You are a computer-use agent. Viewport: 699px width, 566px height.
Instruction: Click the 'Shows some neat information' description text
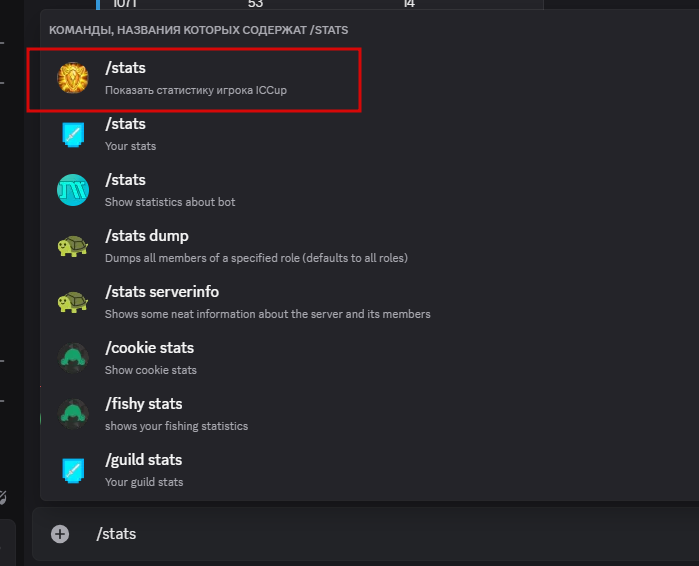[x=268, y=314]
